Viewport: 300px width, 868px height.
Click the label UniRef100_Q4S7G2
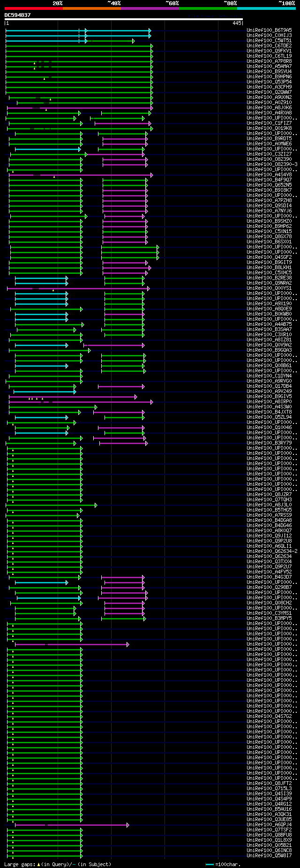[x=269, y=716]
